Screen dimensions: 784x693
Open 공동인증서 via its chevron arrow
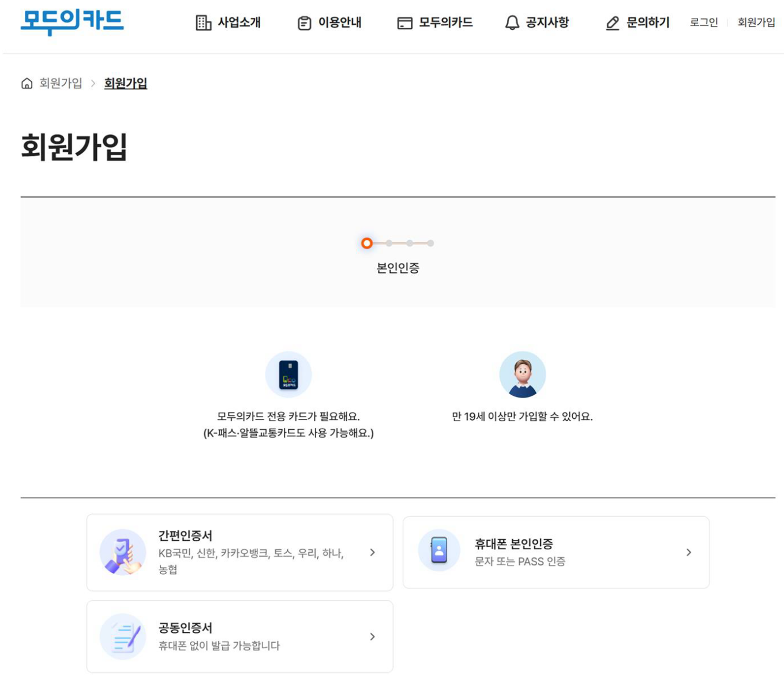coord(373,636)
